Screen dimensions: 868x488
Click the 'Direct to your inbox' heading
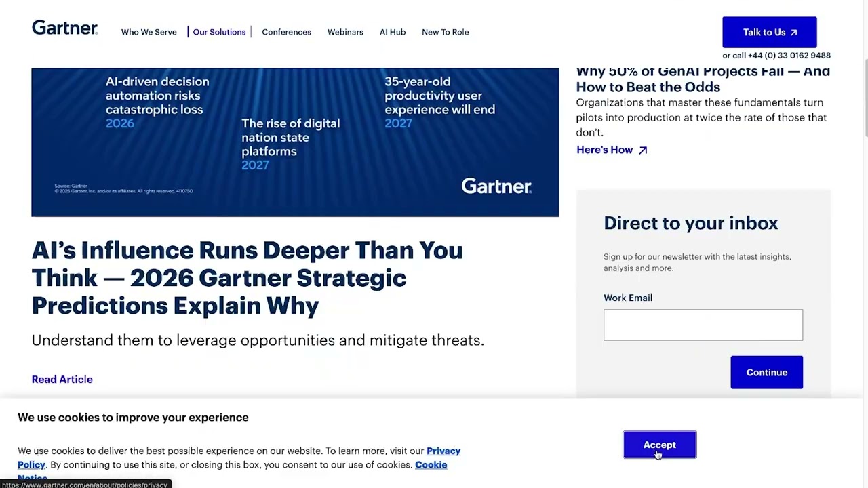pyautogui.click(x=691, y=223)
